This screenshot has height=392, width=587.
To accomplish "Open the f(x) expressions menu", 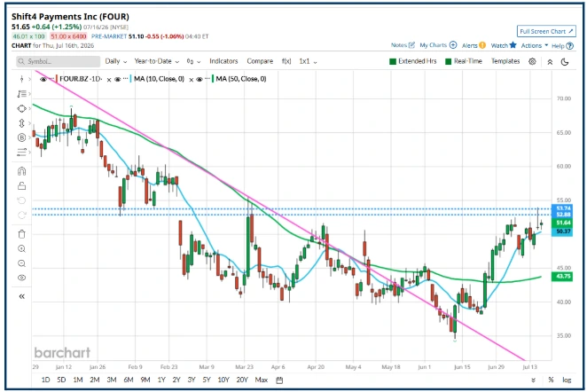I will click(x=286, y=61).
